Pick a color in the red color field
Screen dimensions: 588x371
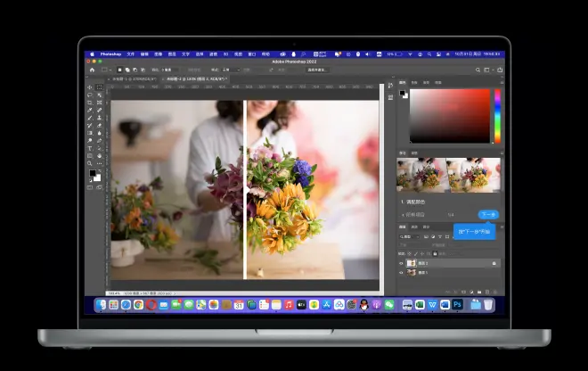450,116
